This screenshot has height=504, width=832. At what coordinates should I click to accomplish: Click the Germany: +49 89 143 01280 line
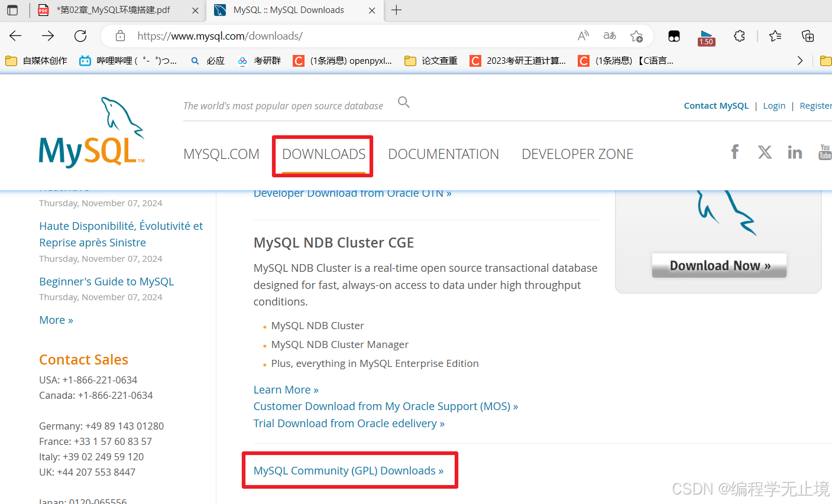click(x=101, y=426)
